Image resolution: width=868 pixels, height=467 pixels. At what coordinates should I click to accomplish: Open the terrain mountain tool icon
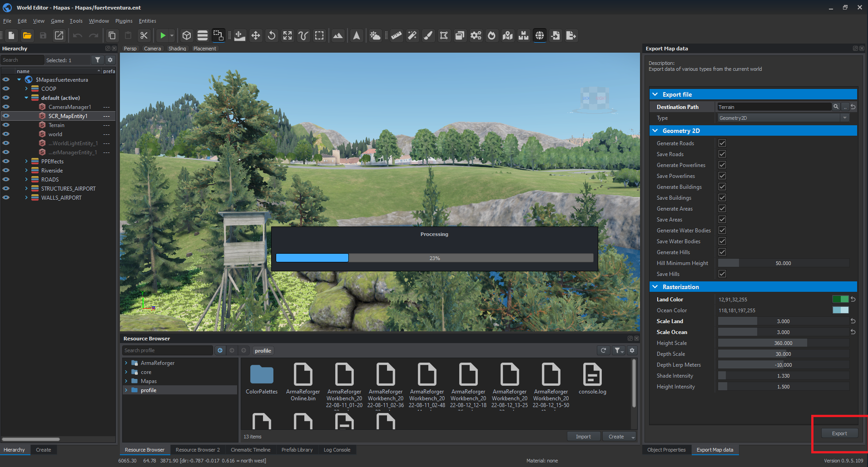338,35
